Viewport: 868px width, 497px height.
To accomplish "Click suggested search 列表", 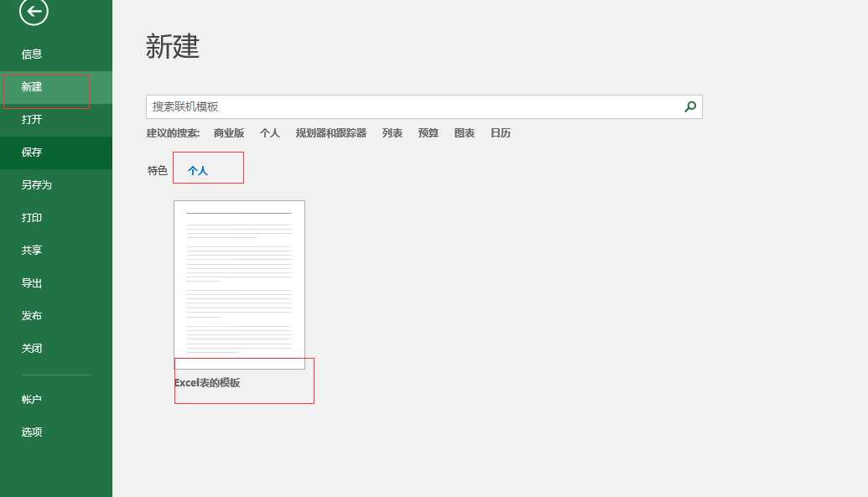I will pos(392,132).
